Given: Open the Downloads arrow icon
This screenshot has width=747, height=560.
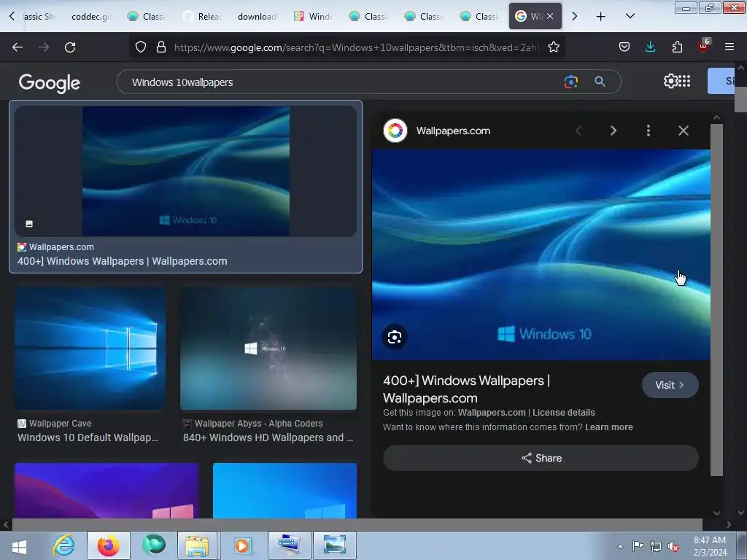Looking at the screenshot, I should [650, 47].
